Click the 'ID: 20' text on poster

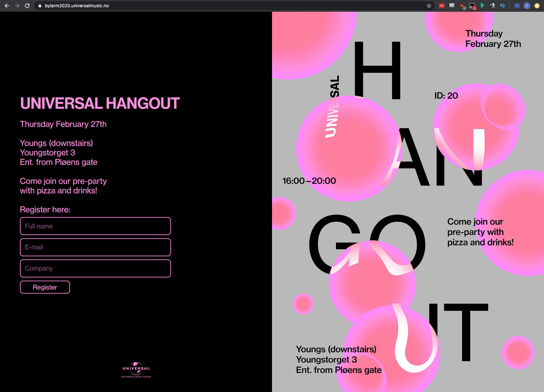[x=446, y=96]
